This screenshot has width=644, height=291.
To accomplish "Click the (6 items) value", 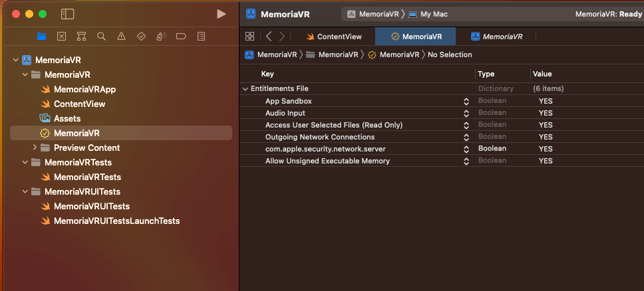I will (x=548, y=88).
